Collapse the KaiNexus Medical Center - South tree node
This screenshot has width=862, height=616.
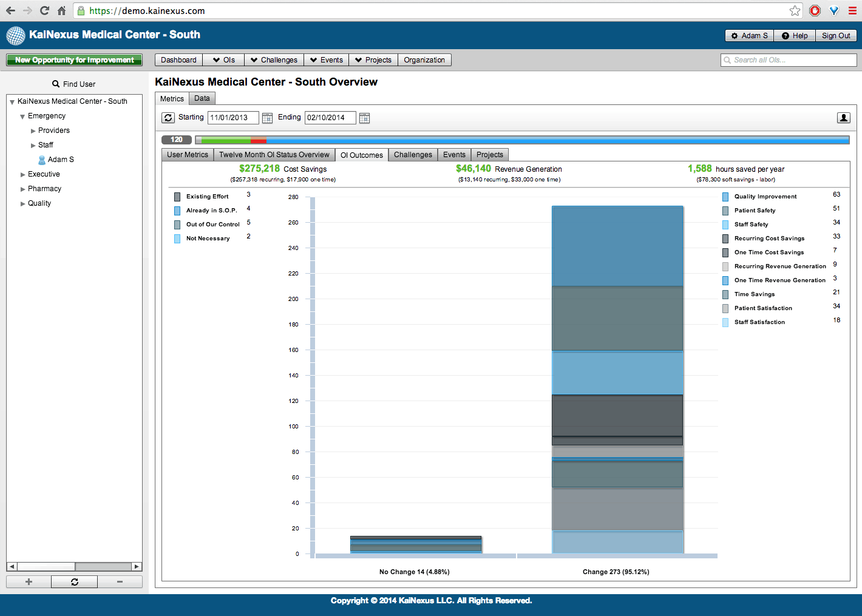click(12, 102)
